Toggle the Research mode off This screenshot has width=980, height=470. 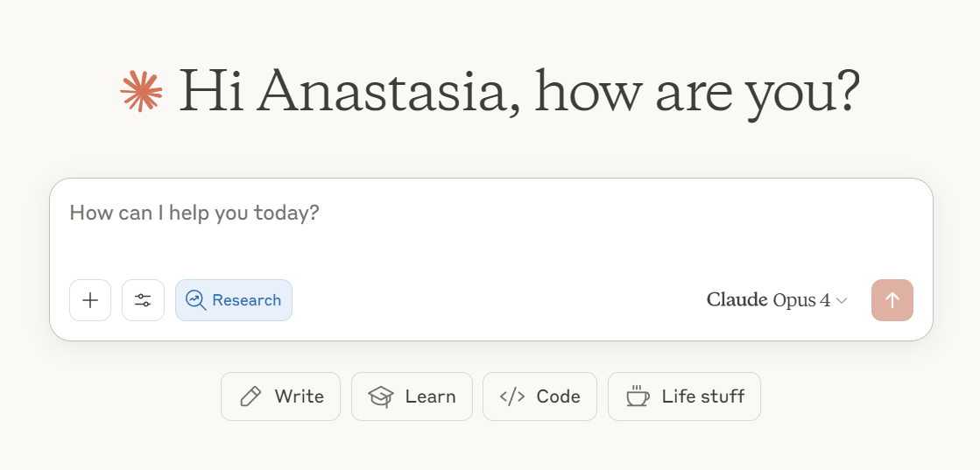[x=234, y=300]
